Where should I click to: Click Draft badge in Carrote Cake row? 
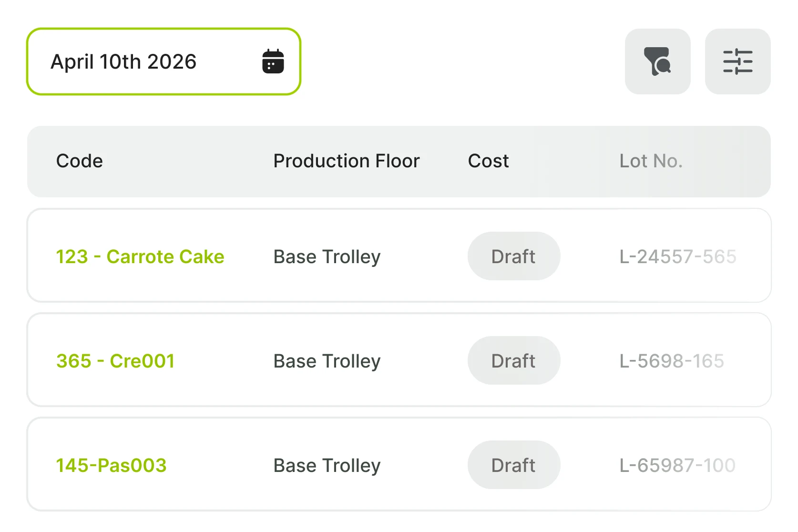pyautogui.click(x=513, y=256)
